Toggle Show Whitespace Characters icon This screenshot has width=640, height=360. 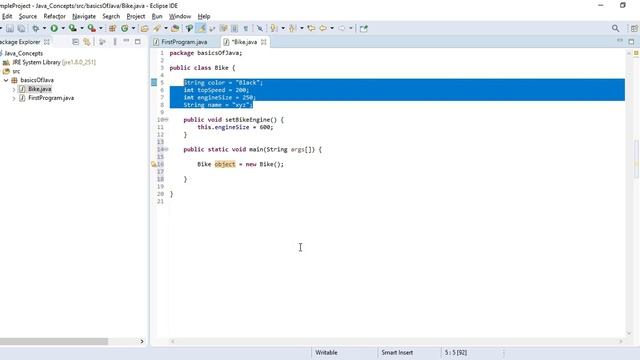click(x=245, y=28)
